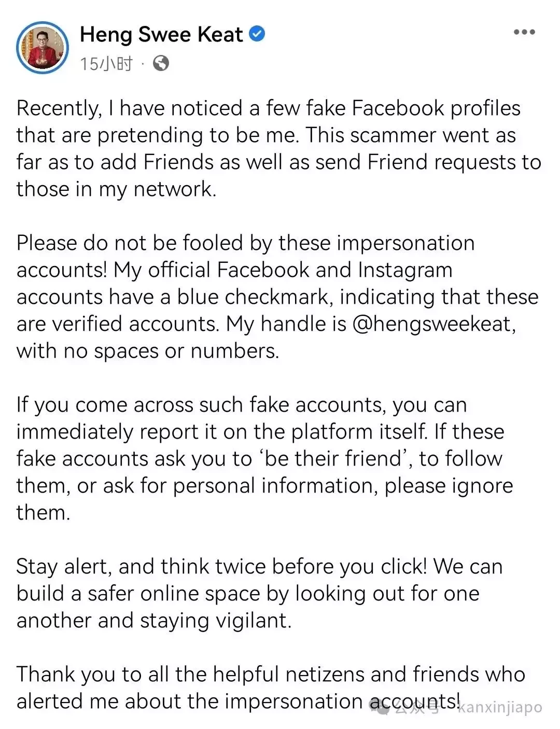560x729 pixels.
Task: Click the word 'Instagram' in the post
Action: click(405, 271)
